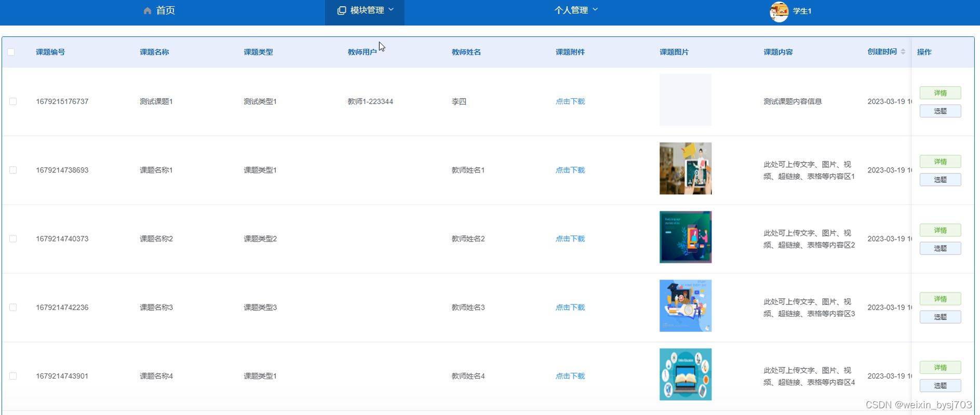Expand the 个人管理 dropdown chevron
The image size is (980, 415).
[x=595, y=9]
